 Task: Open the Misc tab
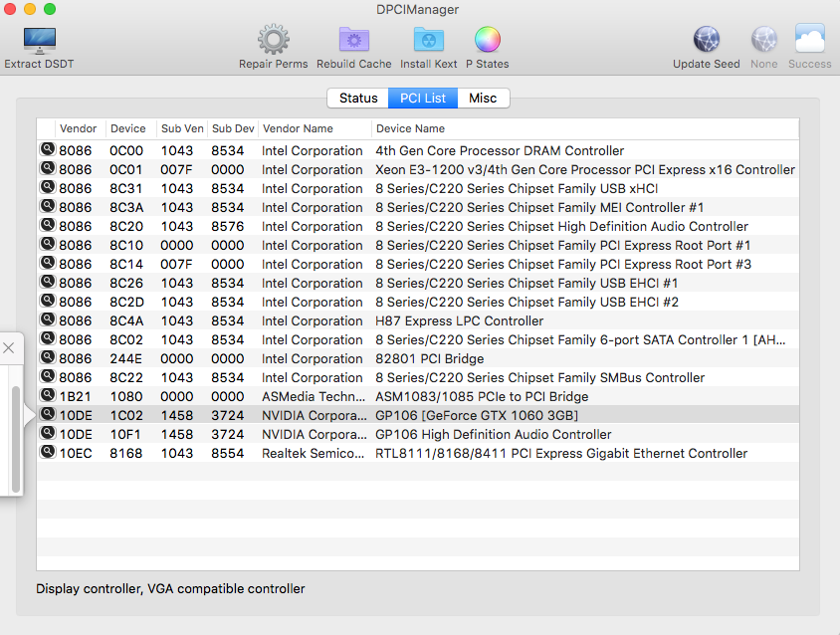pyautogui.click(x=483, y=99)
